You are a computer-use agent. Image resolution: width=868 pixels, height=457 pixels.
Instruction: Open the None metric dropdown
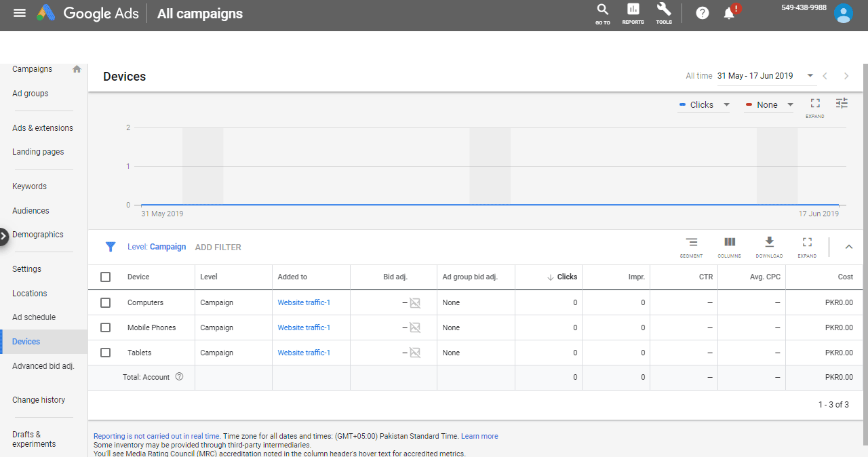pyautogui.click(x=769, y=105)
